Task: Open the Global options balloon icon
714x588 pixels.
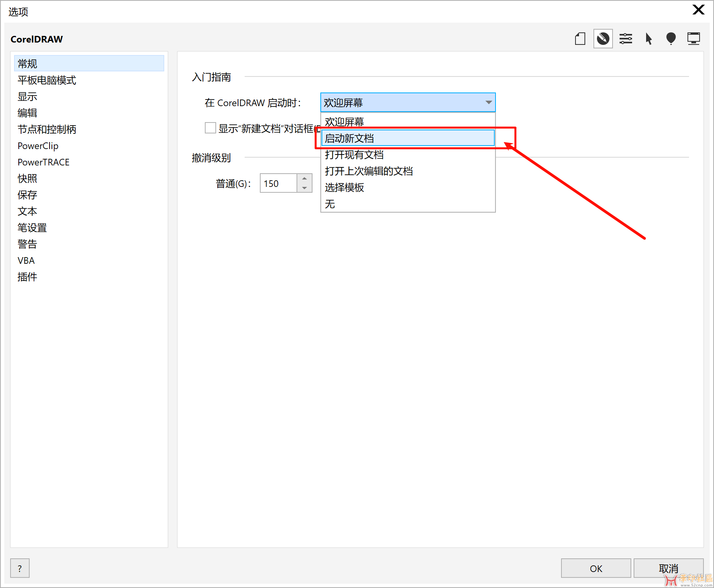Action: (x=671, y=39)
